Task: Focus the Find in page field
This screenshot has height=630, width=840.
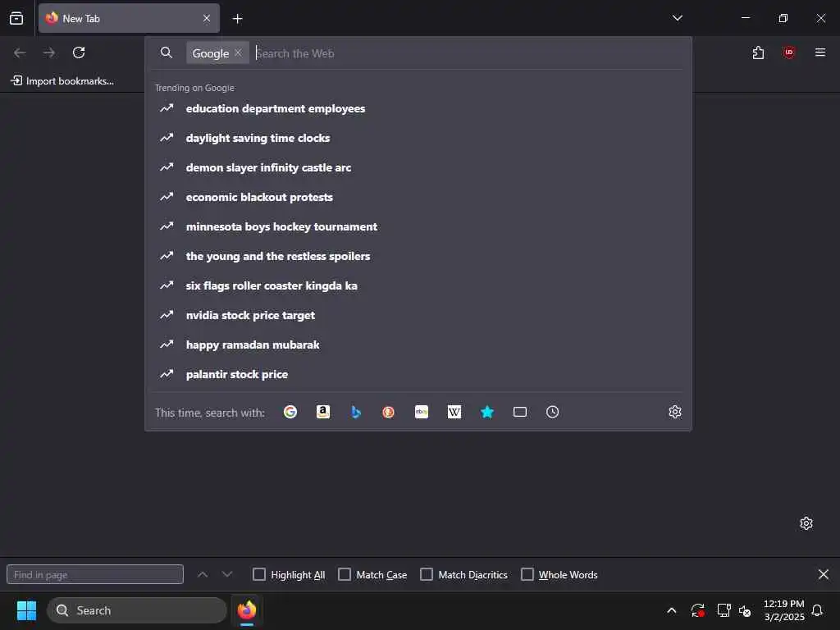Action: click(95, 574)
